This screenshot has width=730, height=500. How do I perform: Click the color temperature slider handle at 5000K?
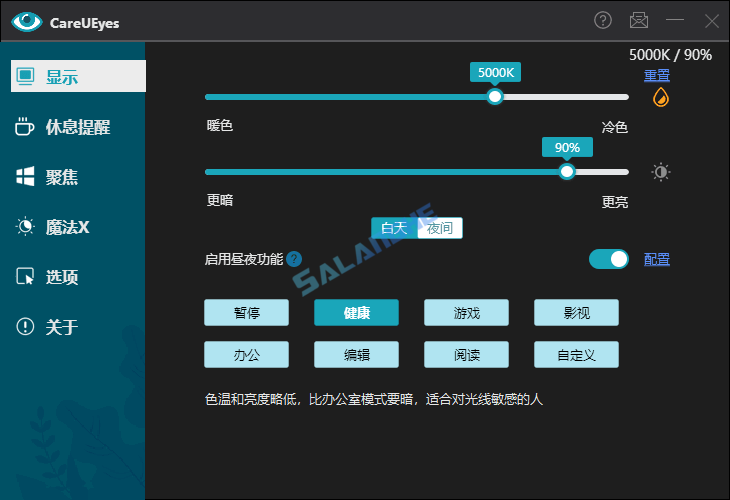[x=495, y=97]
